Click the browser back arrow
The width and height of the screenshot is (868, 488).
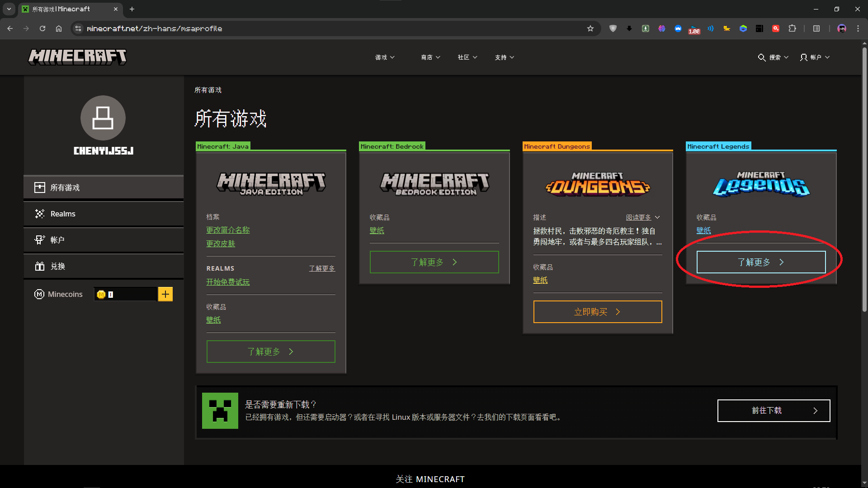pos(10,28)
